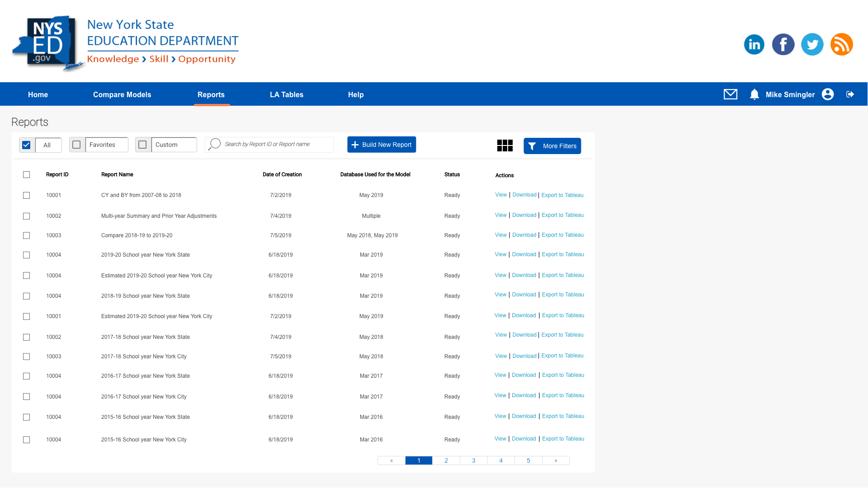Open the More Filters panel
868x488 pixels.
(x=552, y=146)
